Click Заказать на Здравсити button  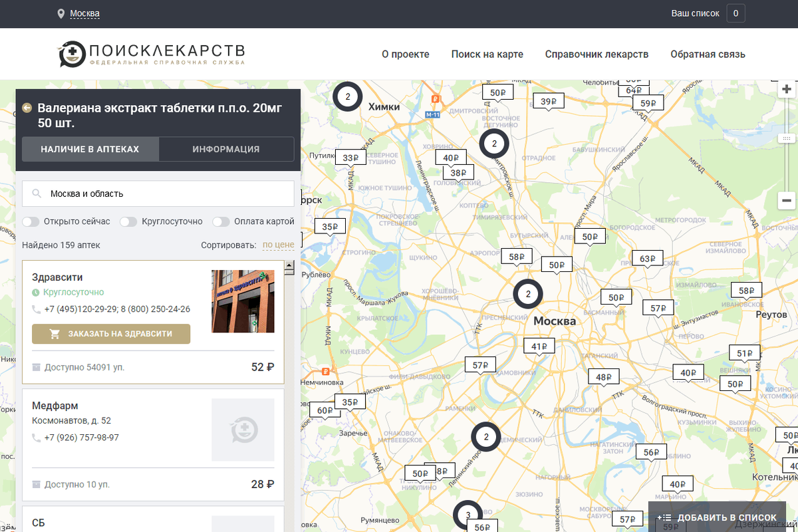(111, 334)
